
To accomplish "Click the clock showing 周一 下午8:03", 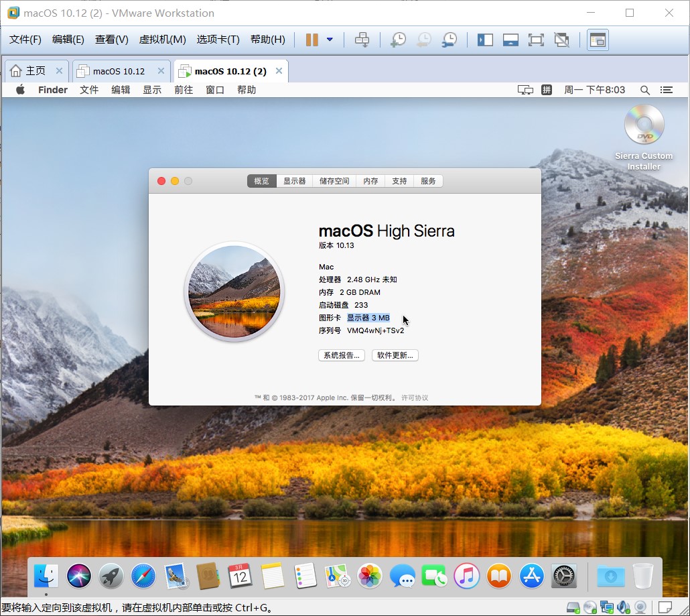I will coord(594,90).
